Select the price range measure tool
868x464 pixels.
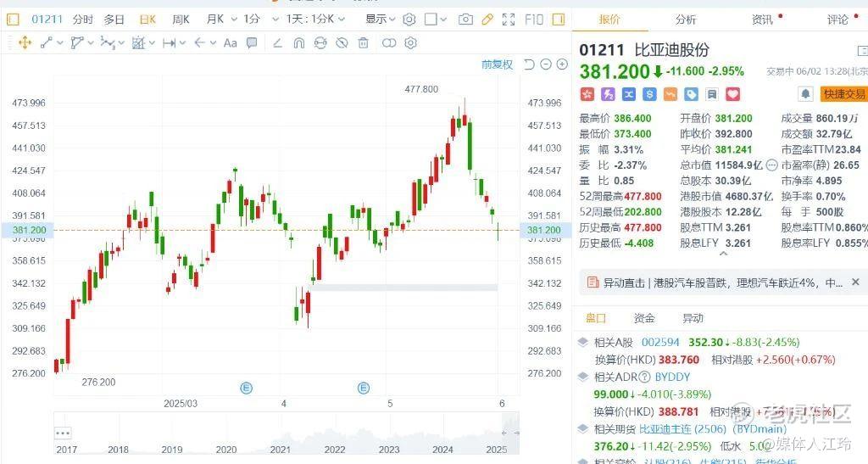[169, 42]
